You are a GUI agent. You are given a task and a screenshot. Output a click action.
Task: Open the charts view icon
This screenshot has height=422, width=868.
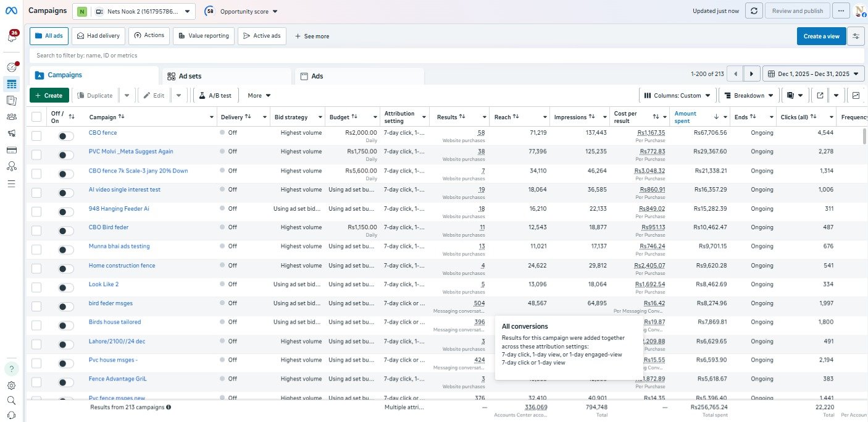click(x=856, y=96)
